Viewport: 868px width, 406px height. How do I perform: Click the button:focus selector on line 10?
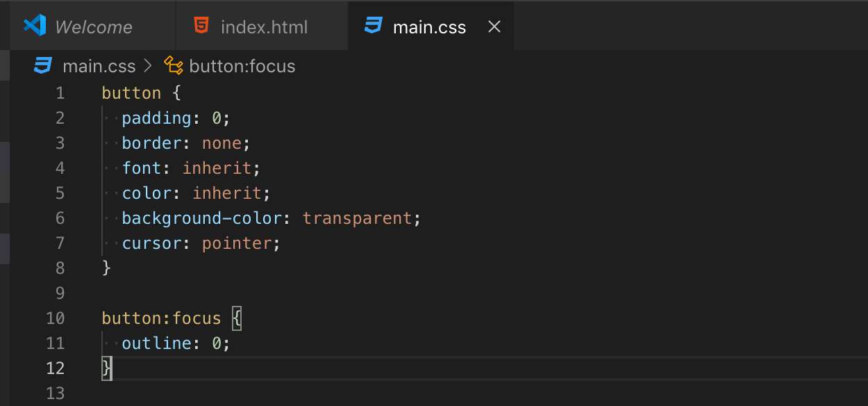161,318
